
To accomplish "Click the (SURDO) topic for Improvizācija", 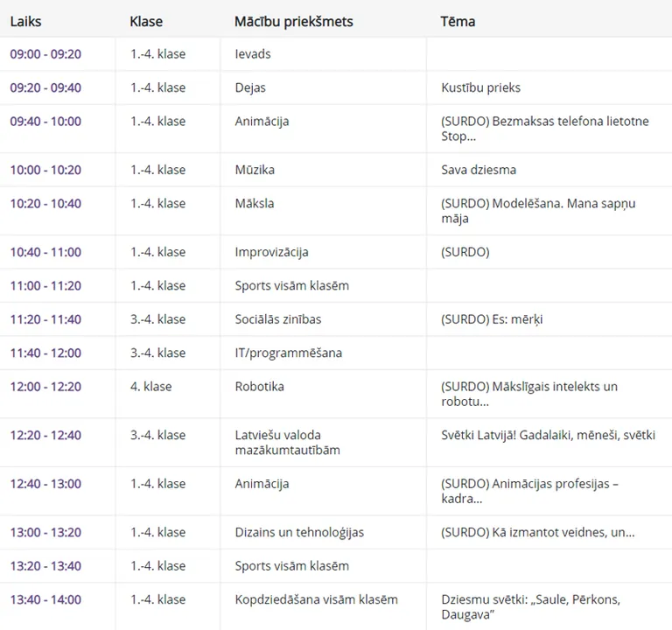I will tap(465, 252).
